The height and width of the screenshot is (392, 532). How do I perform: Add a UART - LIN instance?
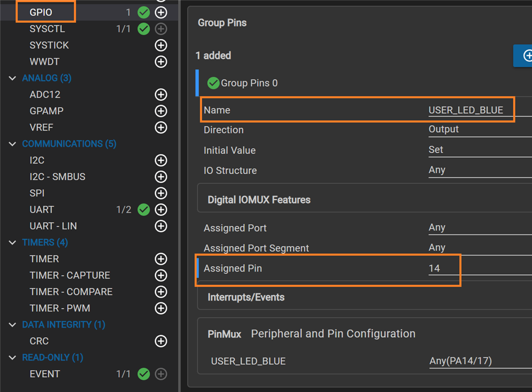161,226
